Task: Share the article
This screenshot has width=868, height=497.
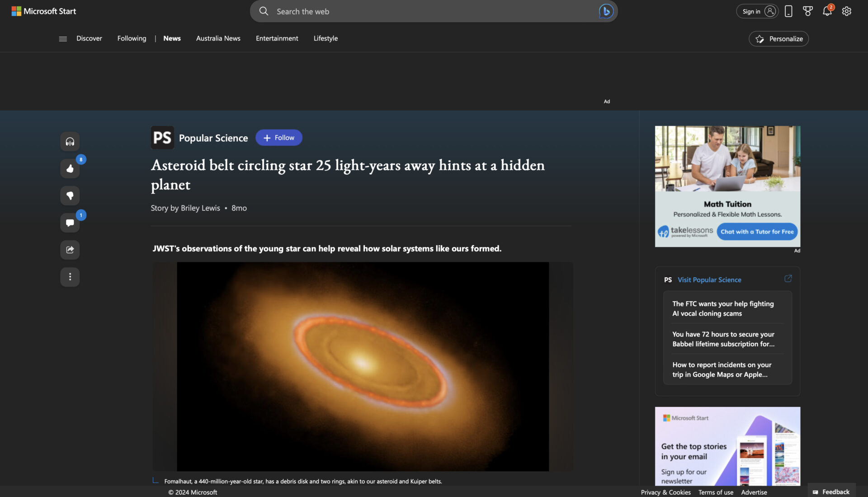Action: pos(70,250)
